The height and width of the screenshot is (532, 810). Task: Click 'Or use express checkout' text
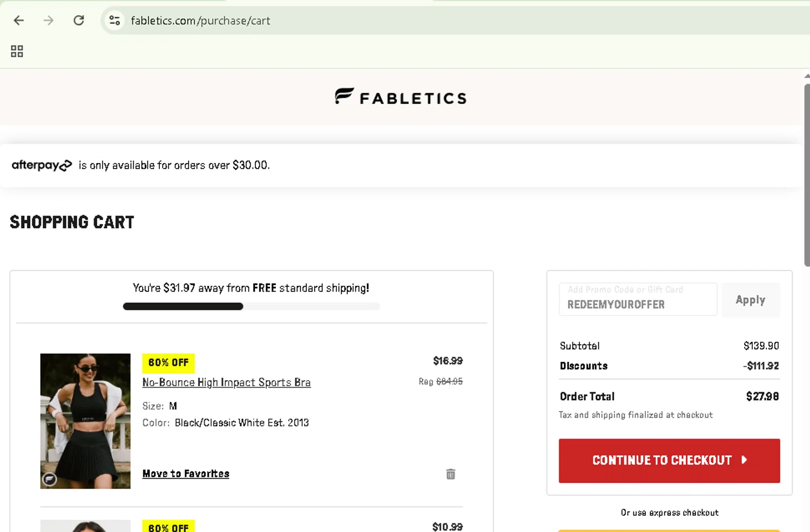click(670, 513)
